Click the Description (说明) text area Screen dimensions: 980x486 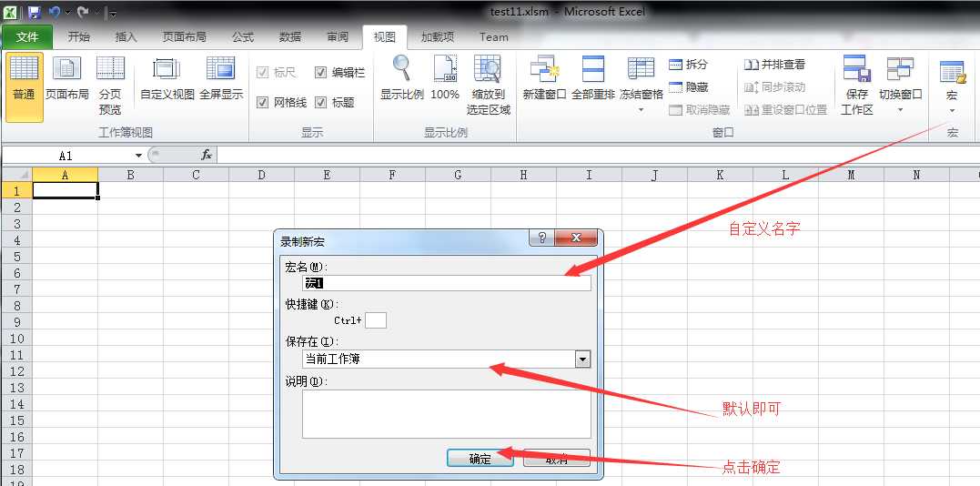coord(446,414)
